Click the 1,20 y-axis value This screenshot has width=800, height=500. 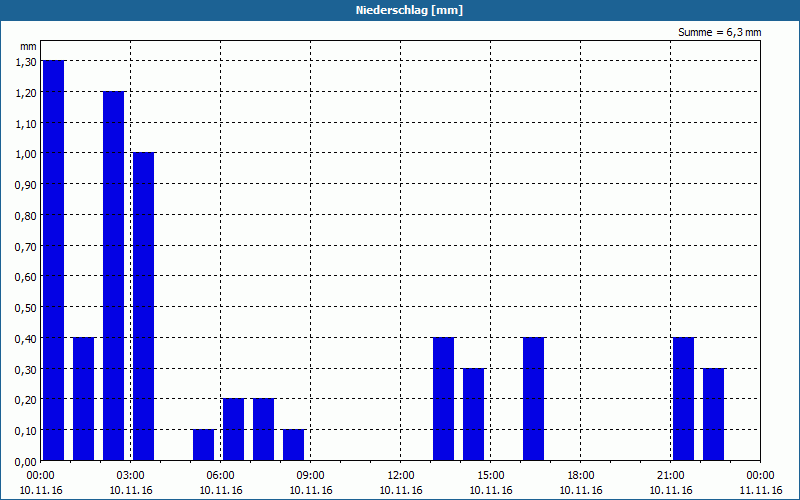click(x=26, y=93)
